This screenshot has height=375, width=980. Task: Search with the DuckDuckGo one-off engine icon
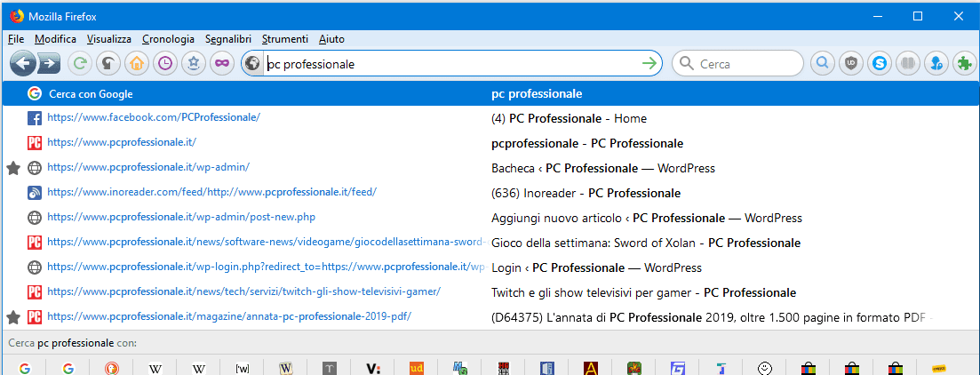click(x=111, y=368)
